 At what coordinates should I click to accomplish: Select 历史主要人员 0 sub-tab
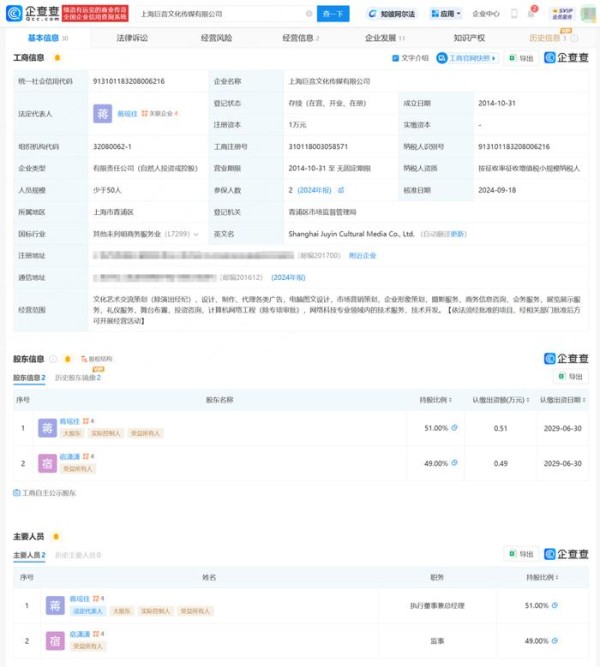point(78,555)
